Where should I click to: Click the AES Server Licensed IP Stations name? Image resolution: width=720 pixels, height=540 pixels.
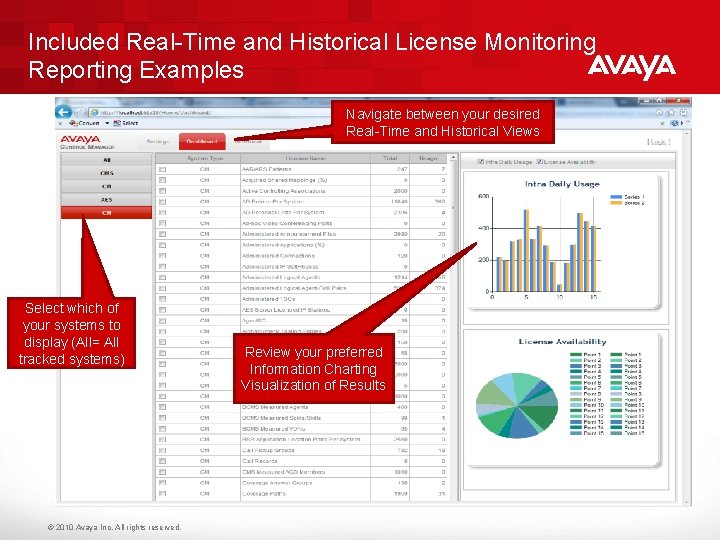286,310
